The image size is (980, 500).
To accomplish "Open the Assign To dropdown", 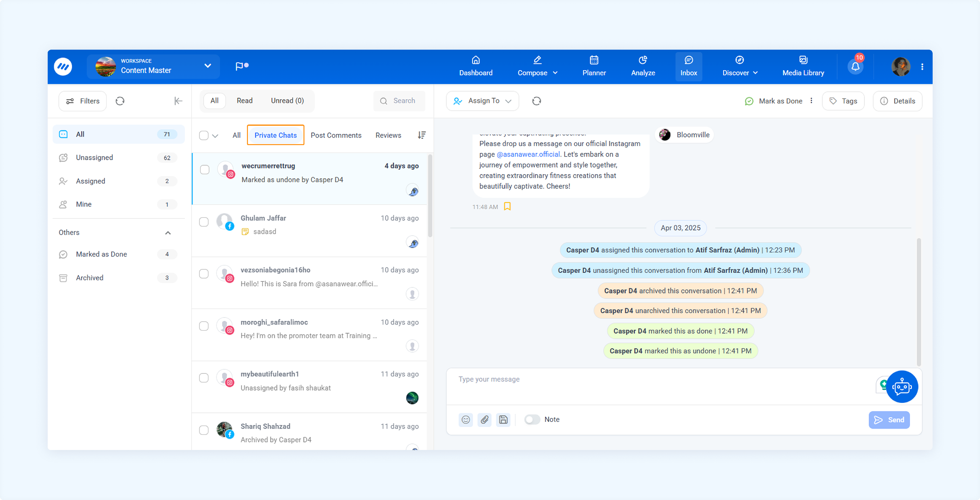I will (x=482, y=101).
